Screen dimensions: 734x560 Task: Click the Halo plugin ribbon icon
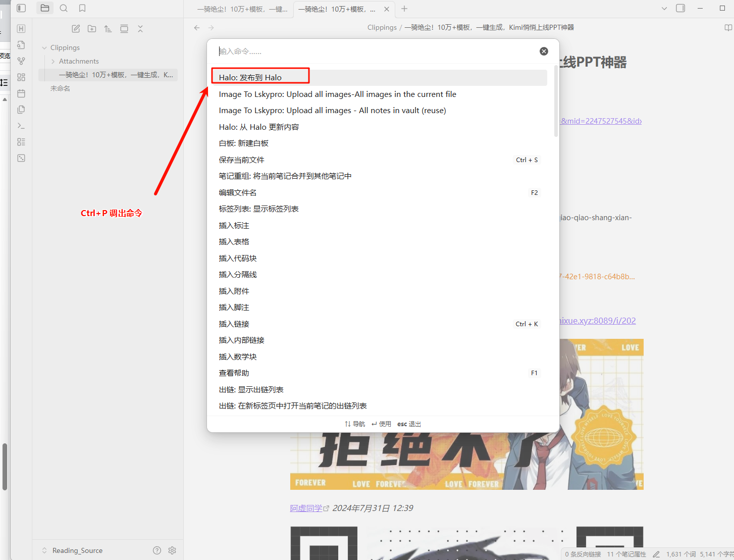tap(21, 29)
